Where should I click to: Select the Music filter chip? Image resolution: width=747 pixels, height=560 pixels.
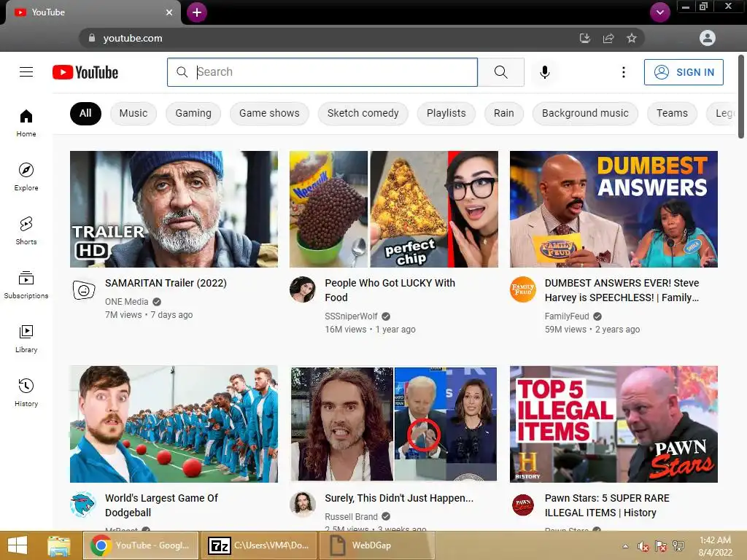[x=133, y=113]
